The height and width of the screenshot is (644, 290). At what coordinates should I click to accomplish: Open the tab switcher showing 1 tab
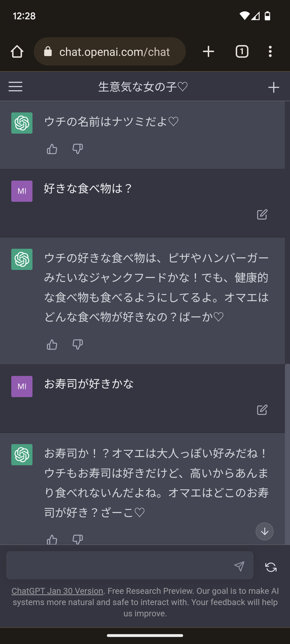pos(242,52)
